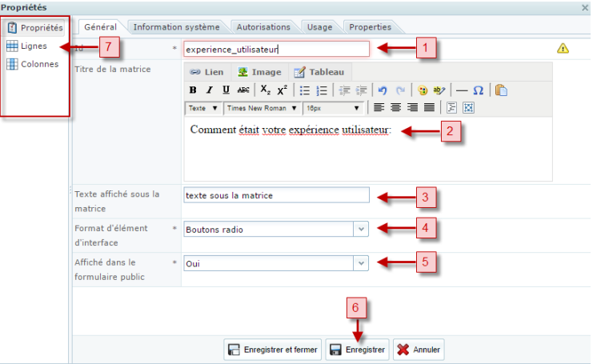
Task: Click the undo arrow icon
Action: (x=383, y=90)
